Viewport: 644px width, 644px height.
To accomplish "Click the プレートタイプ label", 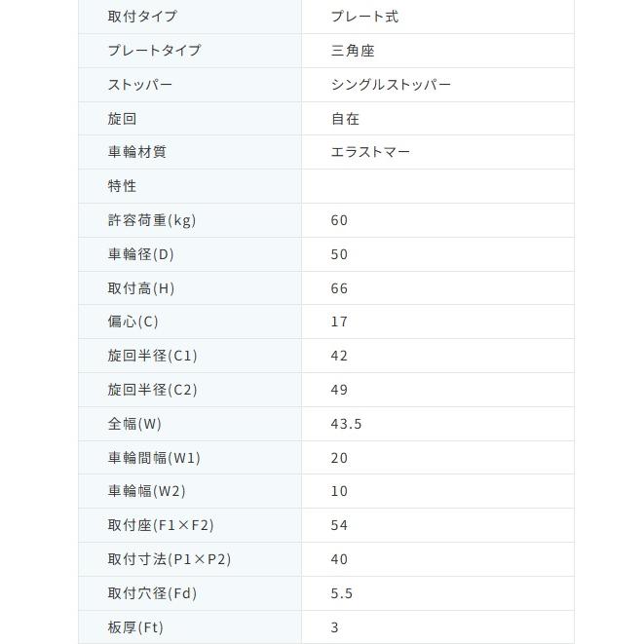I will (154, 51).
